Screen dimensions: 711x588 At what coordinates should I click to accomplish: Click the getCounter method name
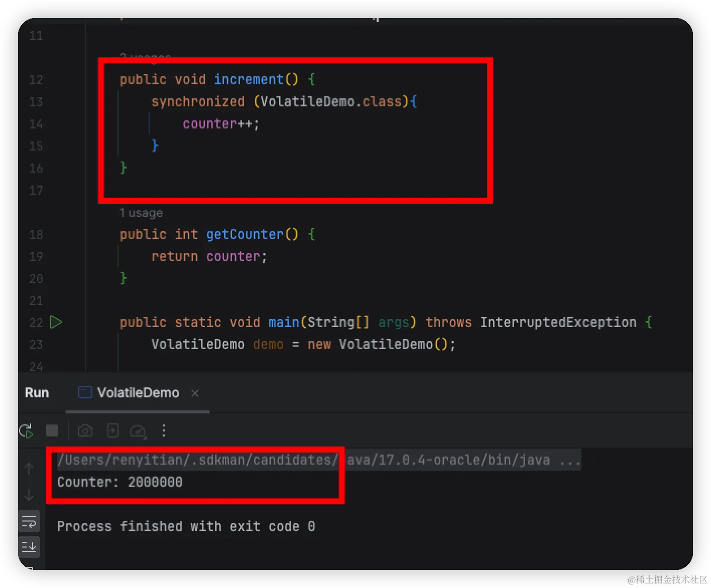[245, 234]
